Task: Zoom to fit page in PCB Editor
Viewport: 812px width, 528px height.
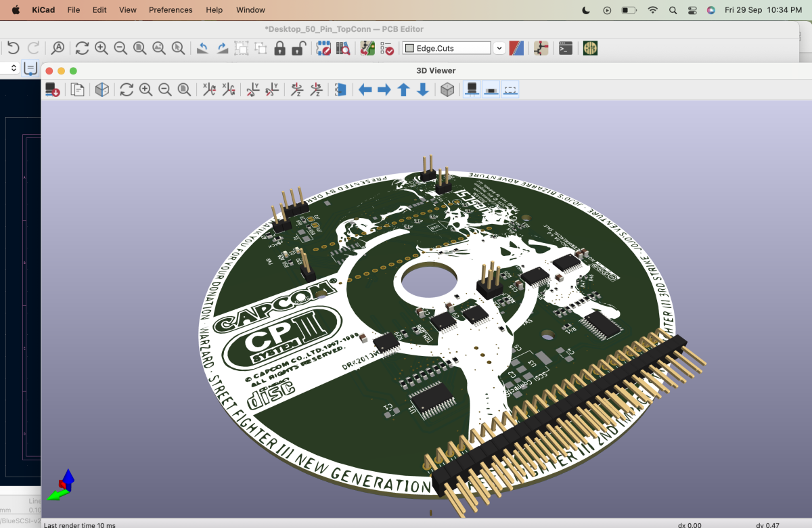Action: 140,48
